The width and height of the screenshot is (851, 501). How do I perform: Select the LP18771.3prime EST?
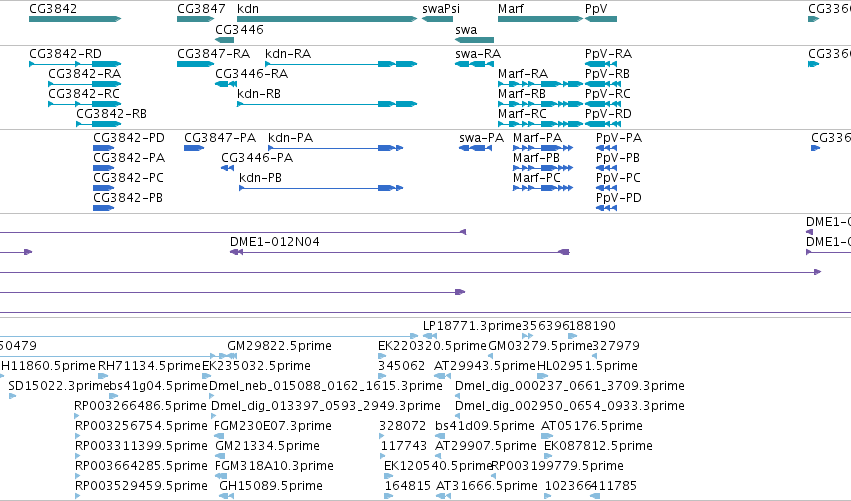[x=430, y=336]
